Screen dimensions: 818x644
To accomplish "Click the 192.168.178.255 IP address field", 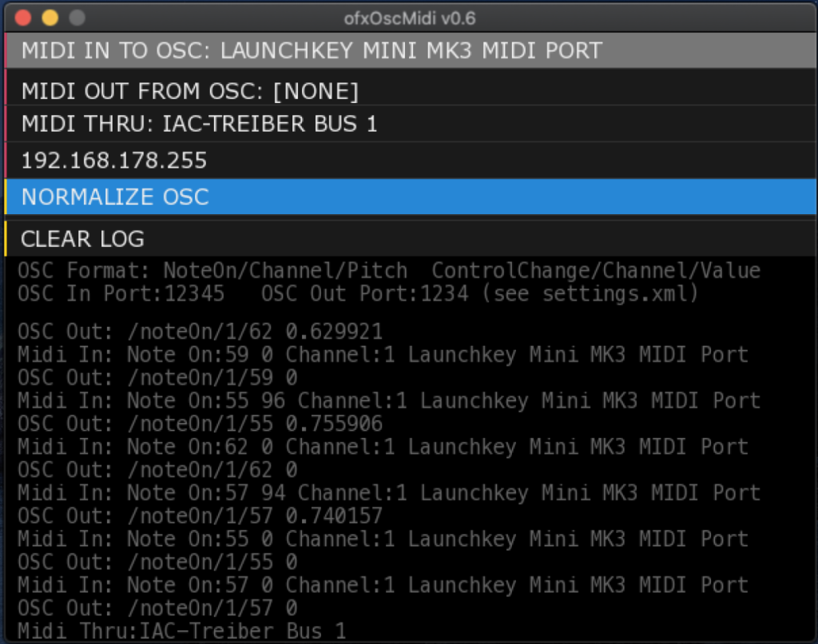I will [411, 161].
